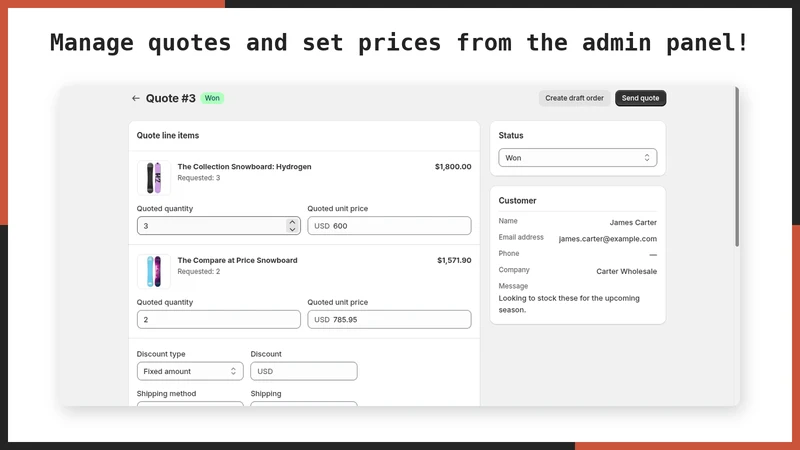Viewport: 800px width, 450px height.
Task: Click the Quote line items heading
Action: coord(168,135)
